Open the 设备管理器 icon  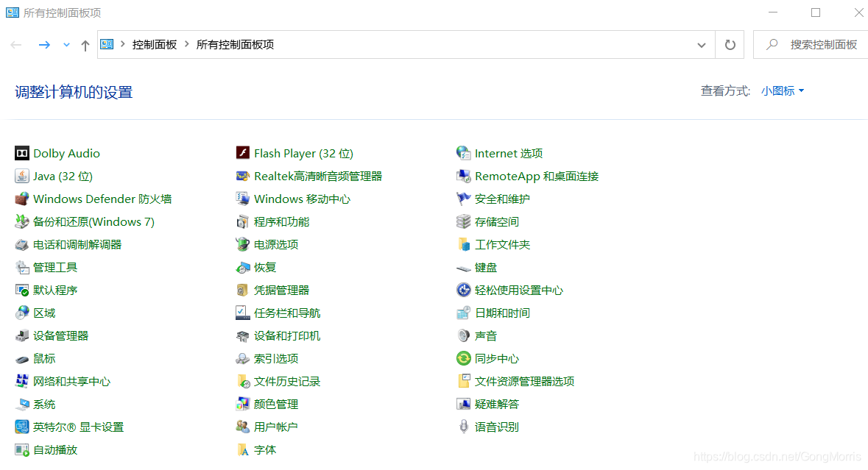click(x=21, y=335)
